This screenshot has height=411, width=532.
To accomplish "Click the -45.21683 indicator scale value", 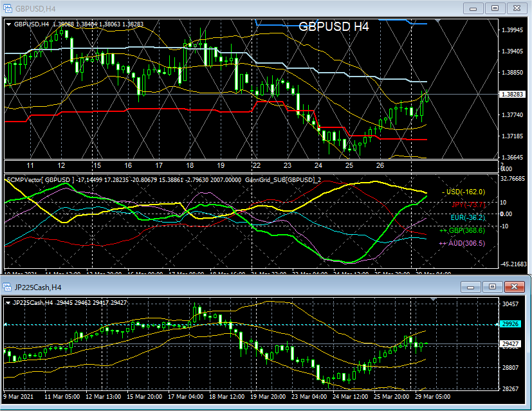I will 513,264.
